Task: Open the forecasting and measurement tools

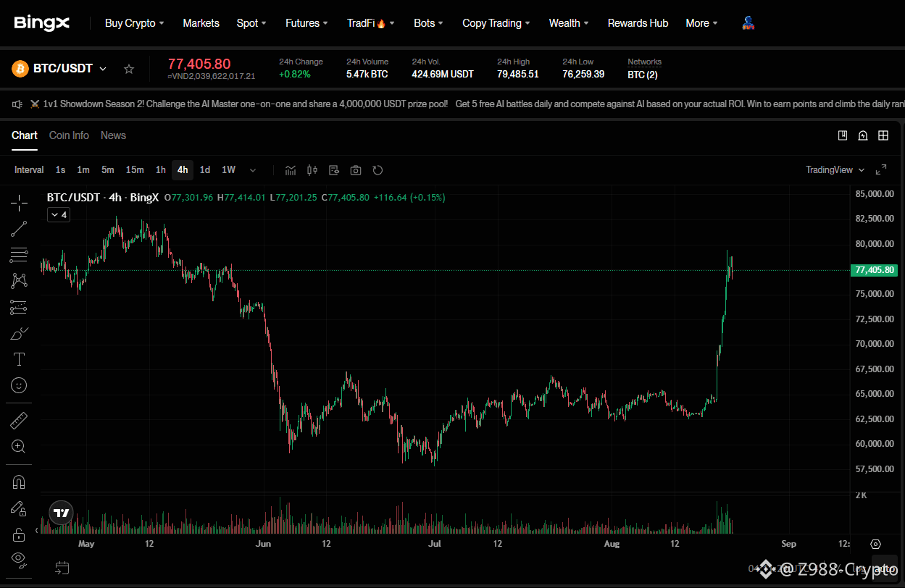Action: tap(19, 307)
